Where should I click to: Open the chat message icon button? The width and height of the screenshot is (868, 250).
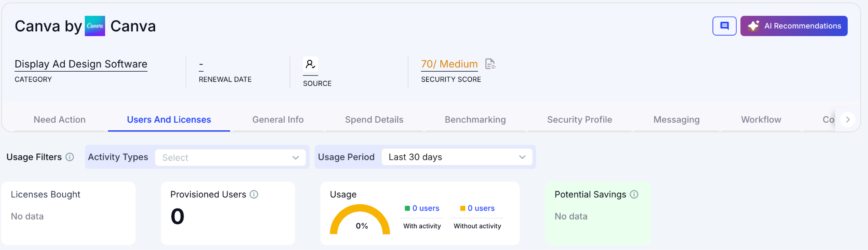click(724, 26)
